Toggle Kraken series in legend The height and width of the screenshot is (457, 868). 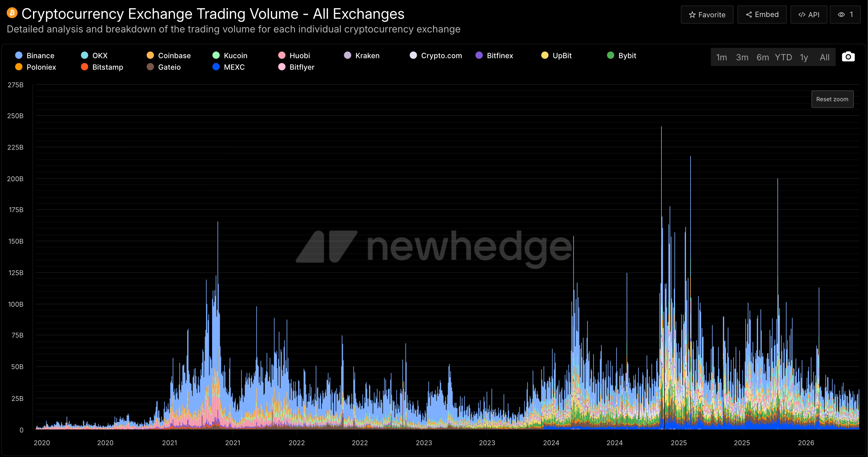[362, 56]
